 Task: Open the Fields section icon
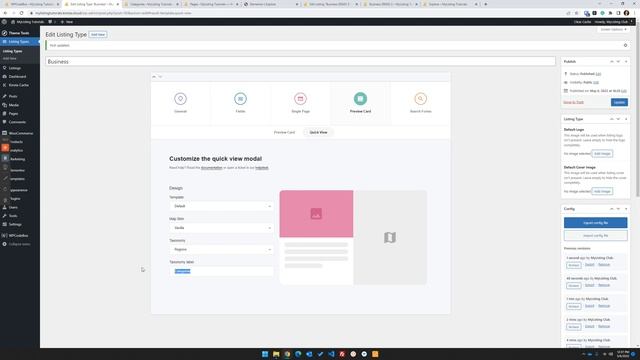point(240,99)
